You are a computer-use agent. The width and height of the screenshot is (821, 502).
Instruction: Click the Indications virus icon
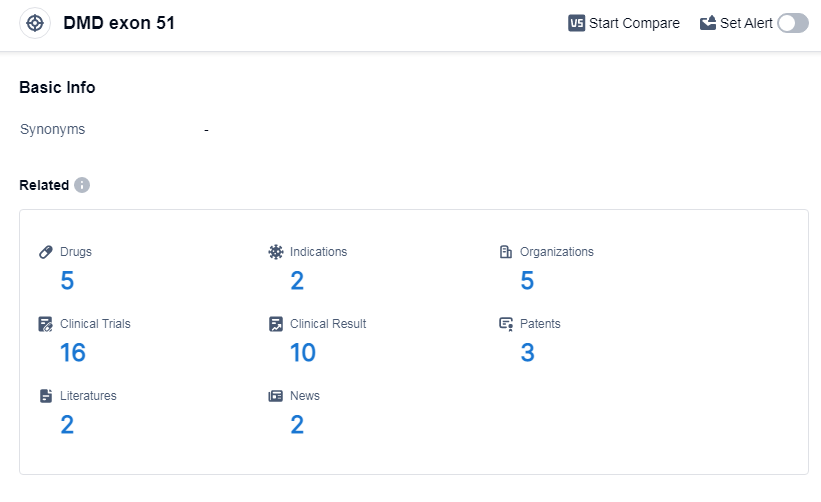coord(276,252)
